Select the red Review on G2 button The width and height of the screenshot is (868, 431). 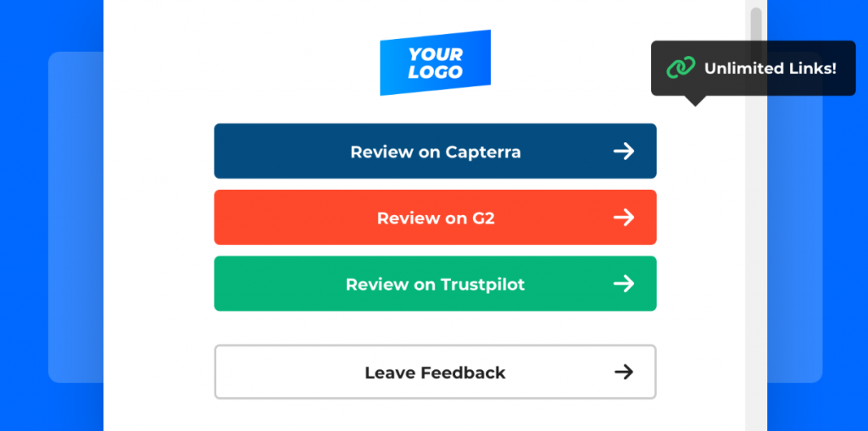click(435, 218)
